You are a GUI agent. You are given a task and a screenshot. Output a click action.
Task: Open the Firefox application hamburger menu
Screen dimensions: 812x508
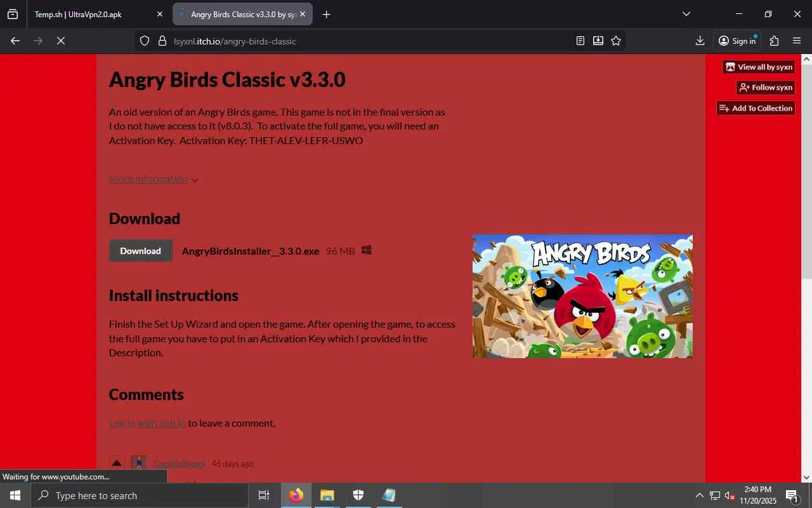tap(797, 41)
